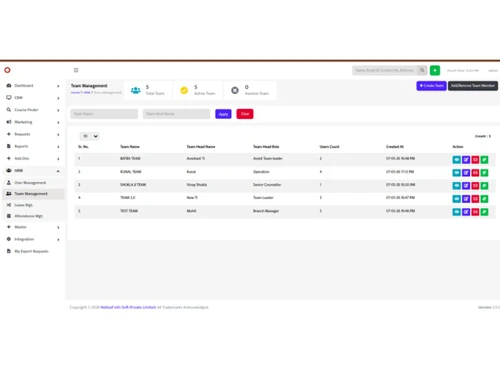The height and width of the screenshot is (375, 500).
Task: Click red action icon for TEST TEAM
Action: click(475, 212)
